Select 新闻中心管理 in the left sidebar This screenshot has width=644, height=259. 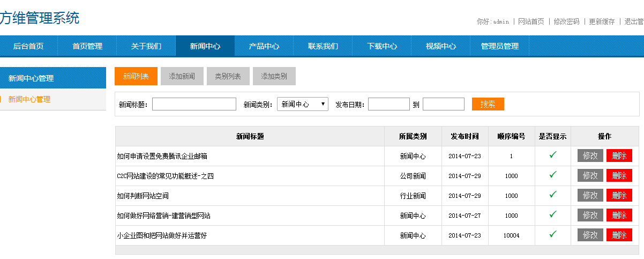click(x=29, y=99)
